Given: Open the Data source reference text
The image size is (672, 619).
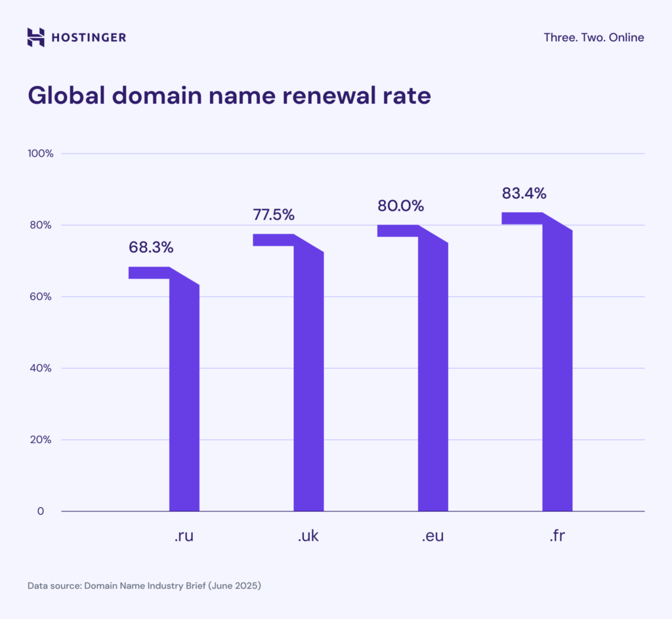Looking at the screenshot, I should click(144, 586).
